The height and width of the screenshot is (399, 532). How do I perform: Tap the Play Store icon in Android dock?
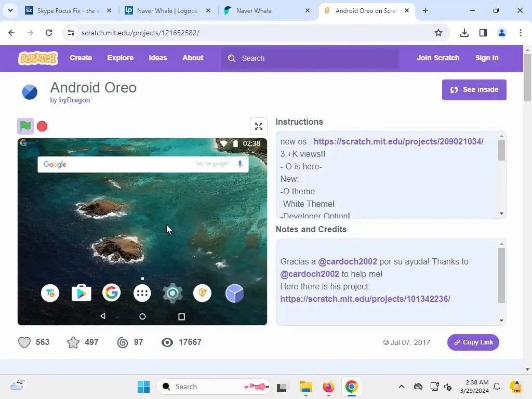pyautogui.click(x=81, y=293)
